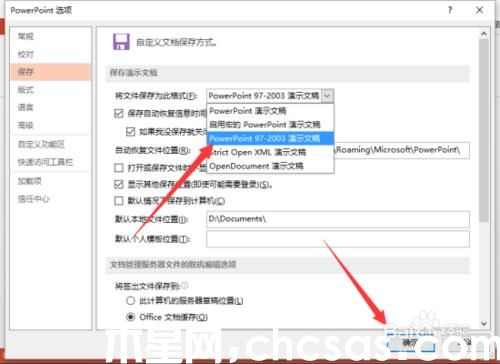Click the 默认本地文件位置 D:\Documents\ field
The height and width of the screenshot is (364, 500).
pos(338,219)
